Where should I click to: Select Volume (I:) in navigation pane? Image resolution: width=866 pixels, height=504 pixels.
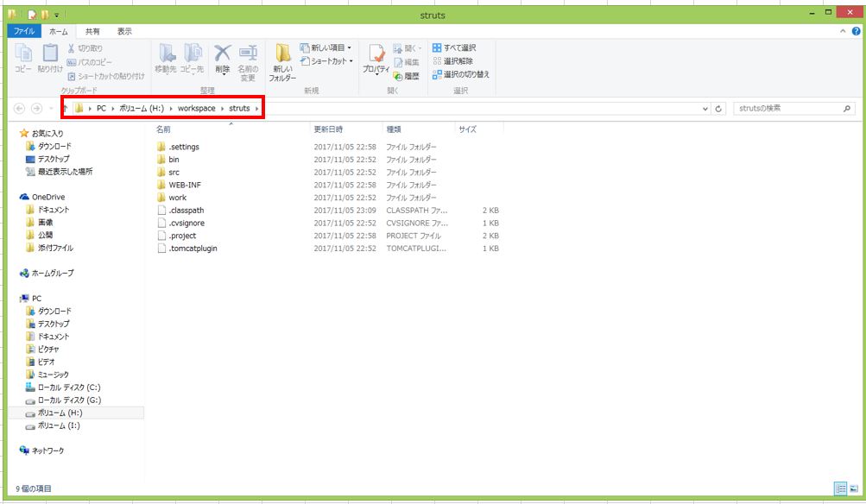coord(59,425)
